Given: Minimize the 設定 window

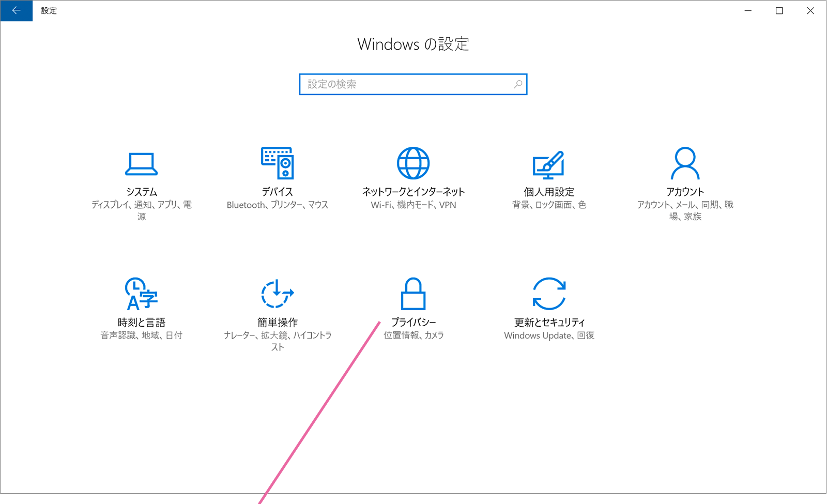Looking at the screenshot, I should point(748,10).
